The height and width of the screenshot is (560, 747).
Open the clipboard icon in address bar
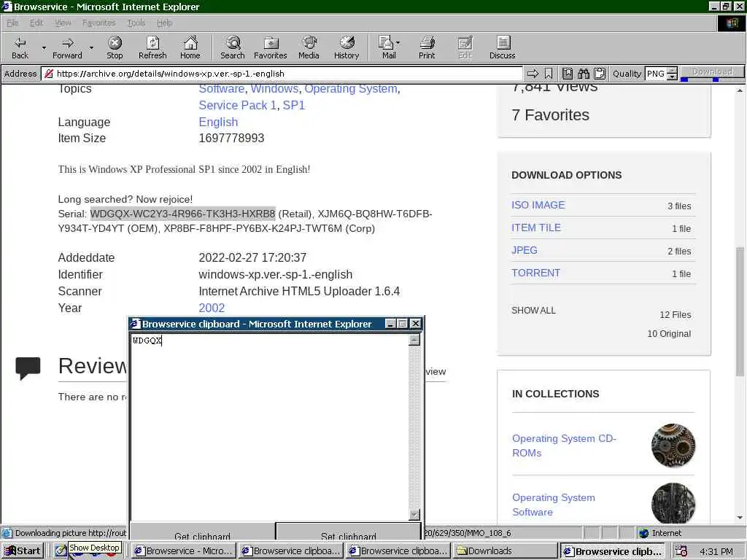(600, 74)
